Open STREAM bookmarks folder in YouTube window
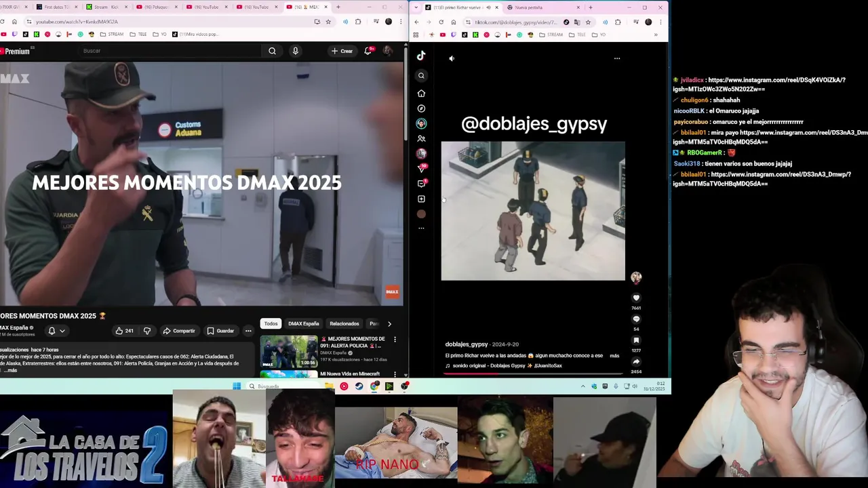Screen dimensions: 868x488 point(112,34)
